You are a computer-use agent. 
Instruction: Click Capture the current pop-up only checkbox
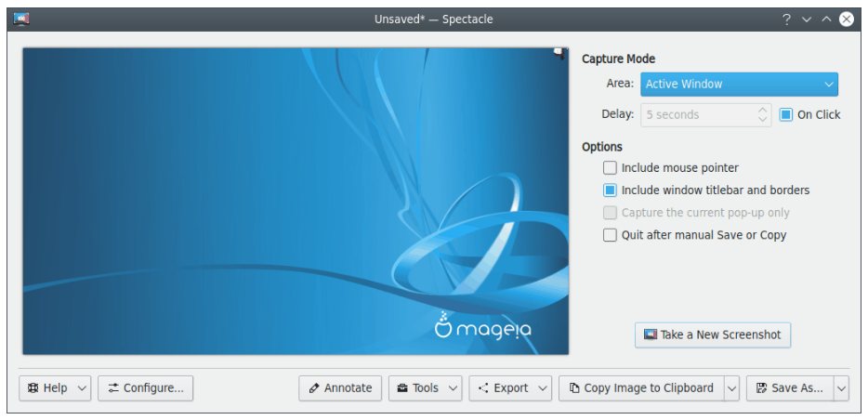click(x=610, y=213)
